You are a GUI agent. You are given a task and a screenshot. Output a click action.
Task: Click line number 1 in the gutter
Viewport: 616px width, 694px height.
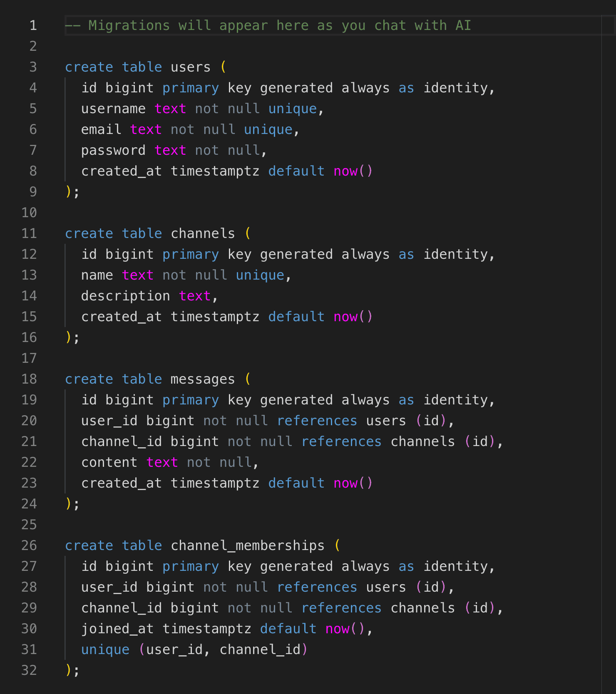pyautogui.click(x=33, y=25)
